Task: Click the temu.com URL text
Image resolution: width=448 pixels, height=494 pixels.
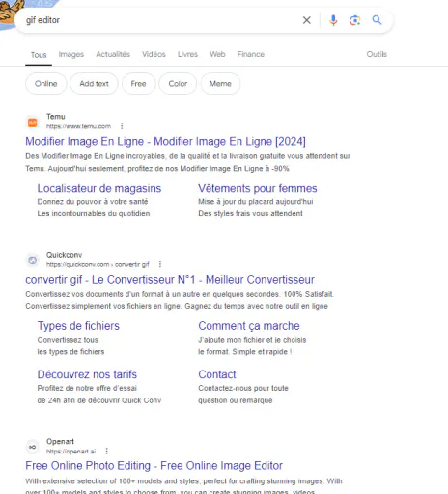Action: click(x=78, y=126)
